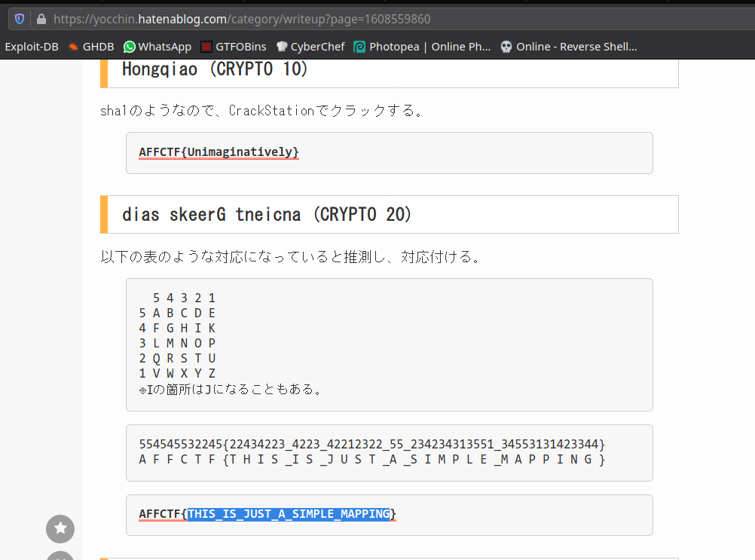Viewport: 755px width, 560px height.
Task: Click the CrackStation sentence paragraph
Action: pos(262,111)
